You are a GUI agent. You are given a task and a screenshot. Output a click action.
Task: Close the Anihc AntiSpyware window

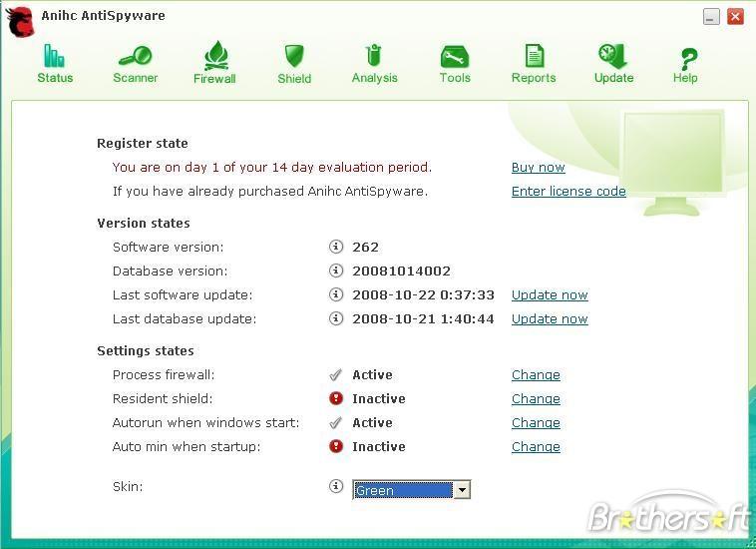(735, 16)
